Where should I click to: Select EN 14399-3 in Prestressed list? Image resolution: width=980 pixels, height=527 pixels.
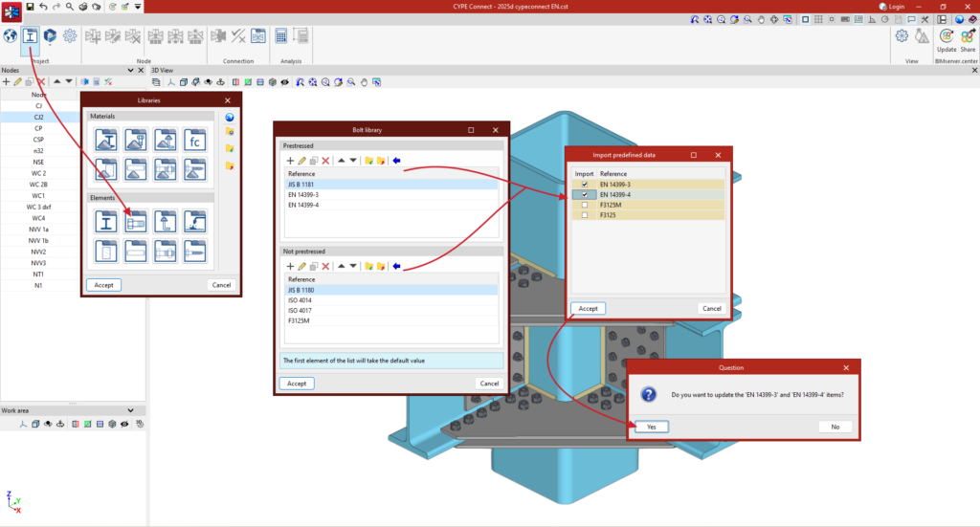tap(391, 195)
